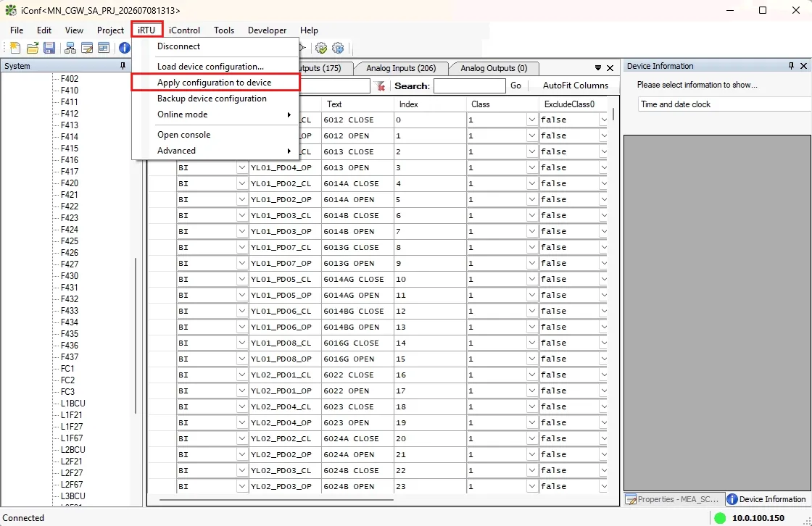Click the network tree toolbar icon
This screenshot has height=526, width=812.
70,48
